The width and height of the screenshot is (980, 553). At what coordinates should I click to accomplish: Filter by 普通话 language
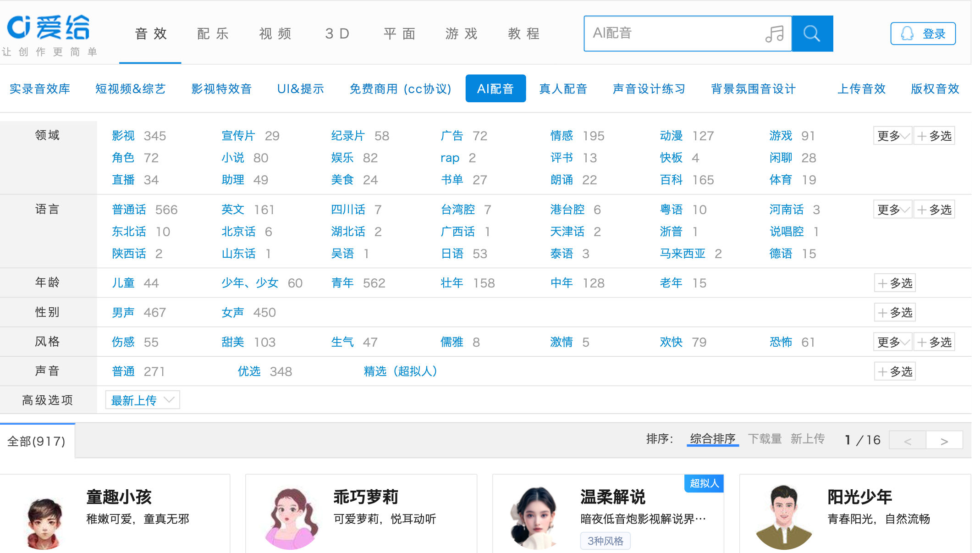(129, 210)
